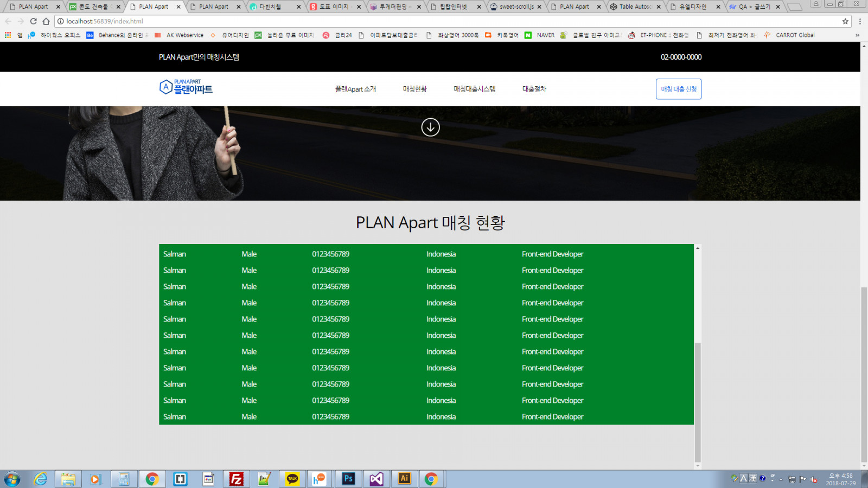
Task: Open FileZilla from the taskbar
Action: point(236,479)
